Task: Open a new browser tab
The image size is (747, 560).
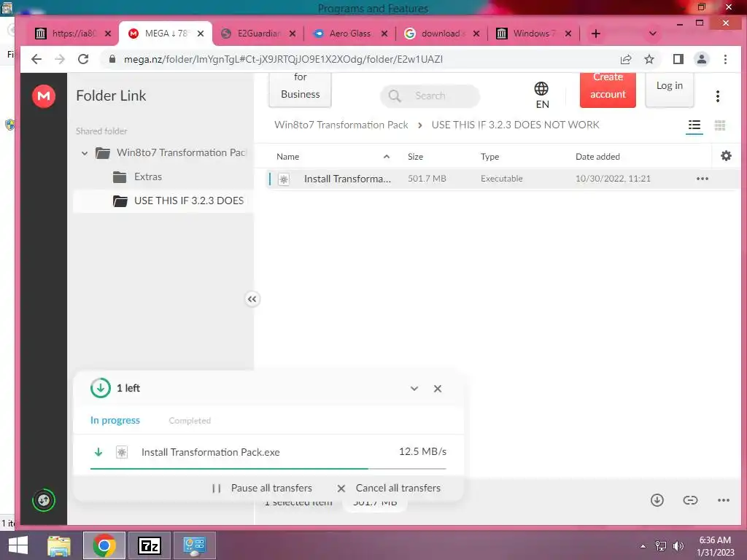Action: click(x=595, y=34)
